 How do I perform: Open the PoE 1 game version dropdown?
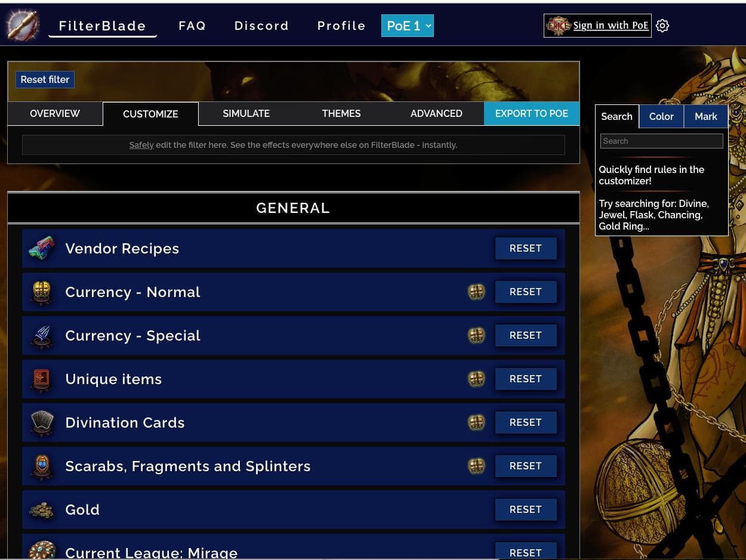pos(408,26)
